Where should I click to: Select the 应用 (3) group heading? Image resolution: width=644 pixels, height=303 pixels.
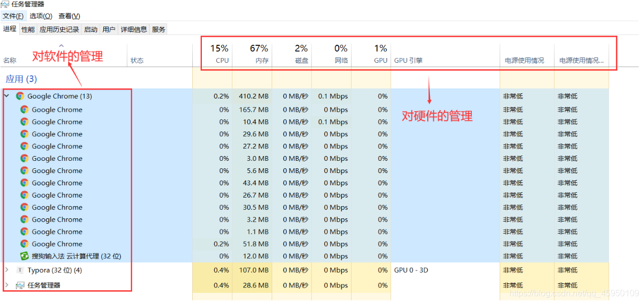[21, 79]
